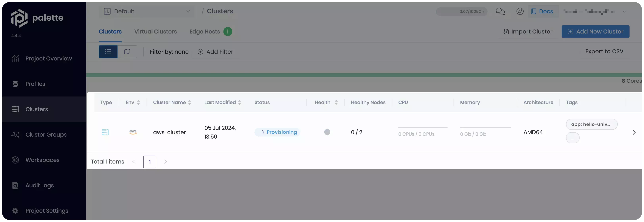Open the Clusters section in sidebar
Viewport: 644px width, 222px height.
coord(36,109)
